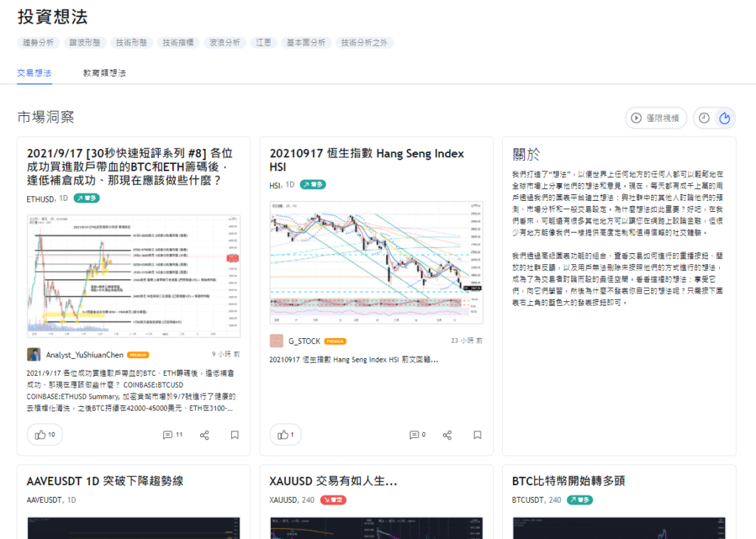Share the ETHUSD idea card
This screenshot has height=539, width=756.
205,435
